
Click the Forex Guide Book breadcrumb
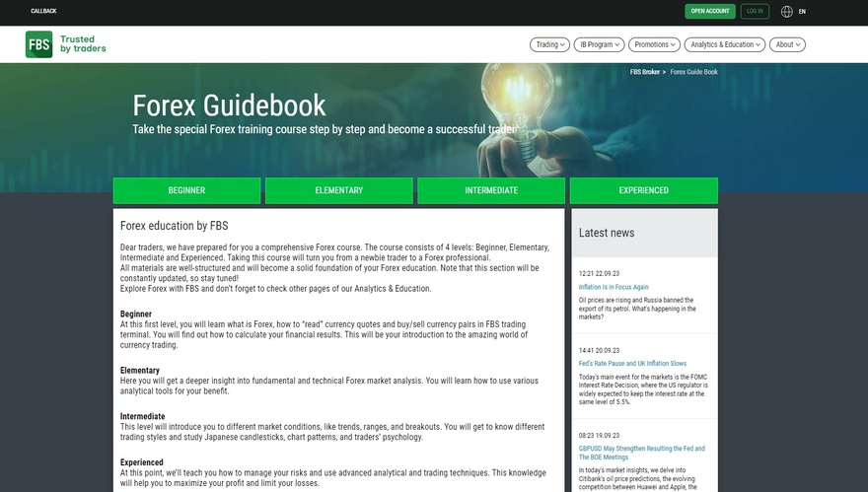coord(693,72)
